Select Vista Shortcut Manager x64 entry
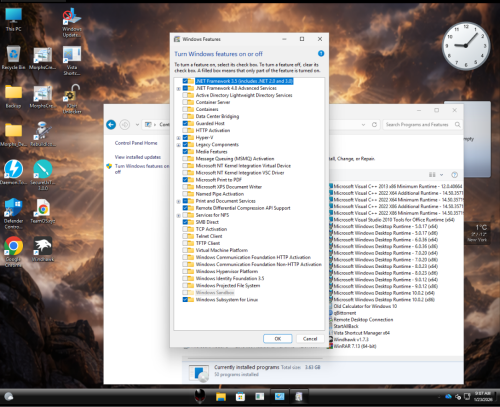Image resolution: width=500 pixels, height=407 pixels. click(x=361, y=333)
